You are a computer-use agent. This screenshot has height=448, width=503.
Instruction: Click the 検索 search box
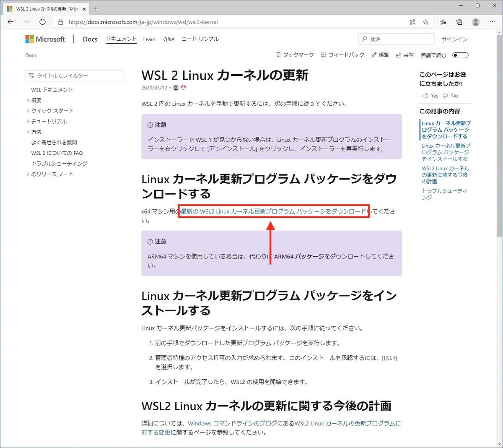(x=397, y=39)
